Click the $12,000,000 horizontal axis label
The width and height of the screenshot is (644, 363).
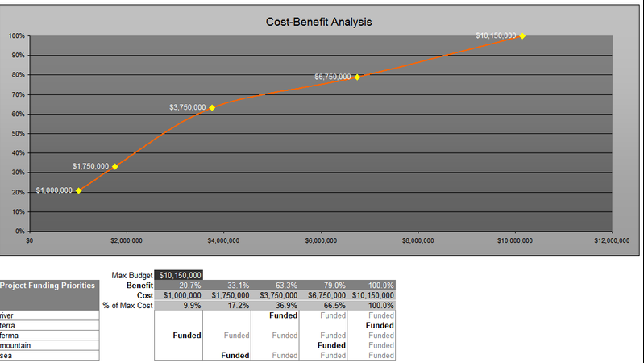pyautogui.click(x=612, y=240)
